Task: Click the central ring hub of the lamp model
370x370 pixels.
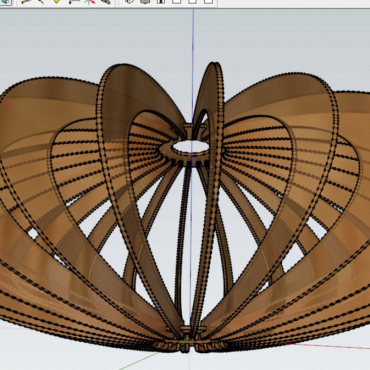Action: tap(190, 149)
